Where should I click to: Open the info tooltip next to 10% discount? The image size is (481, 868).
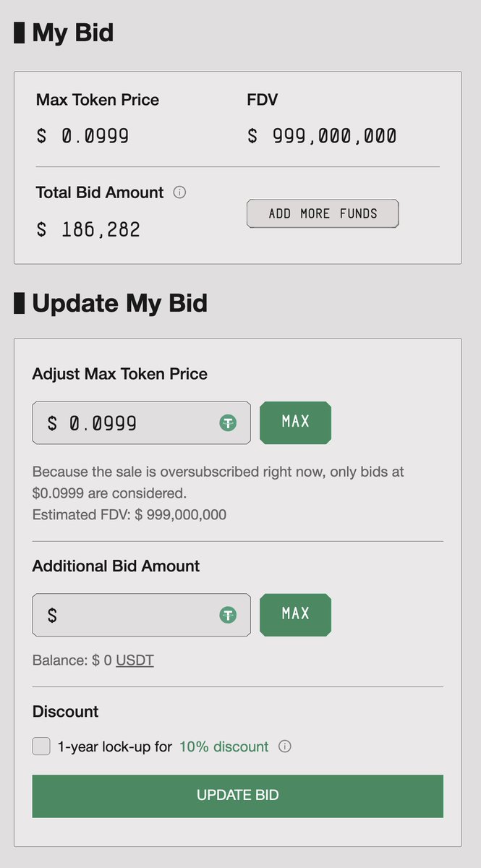click(x=285, y=746)
